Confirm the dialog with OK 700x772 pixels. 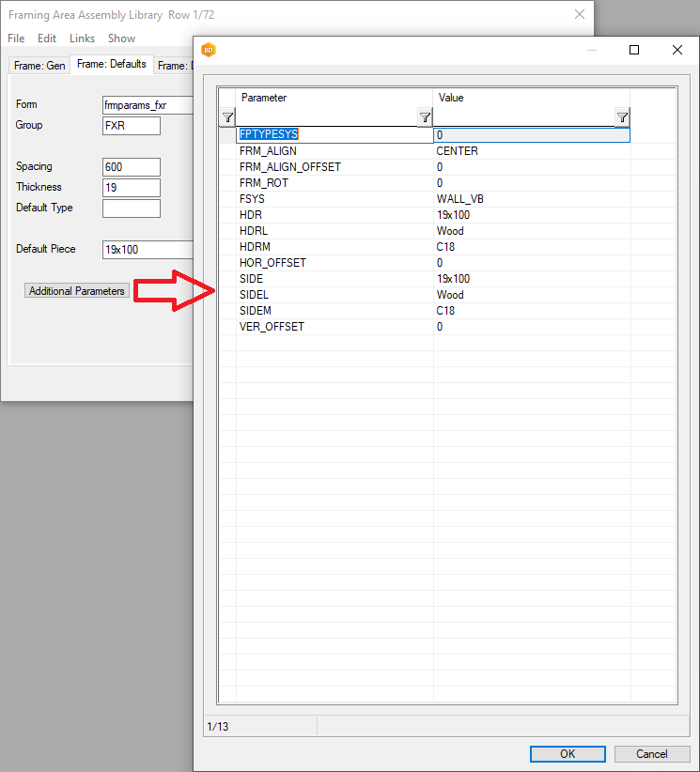567,753
